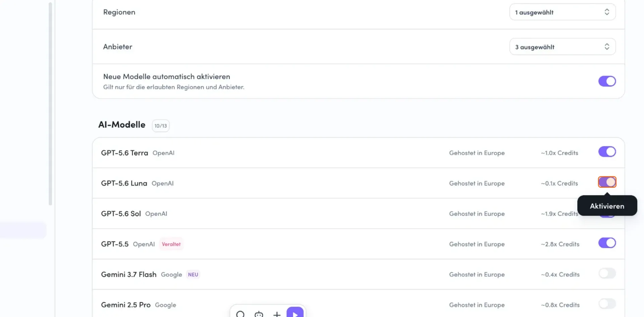644x317 pixels.
Task: Click 'Google' provider label in Gemini 2.5 Pro row
Action: (x=165, y=305)
